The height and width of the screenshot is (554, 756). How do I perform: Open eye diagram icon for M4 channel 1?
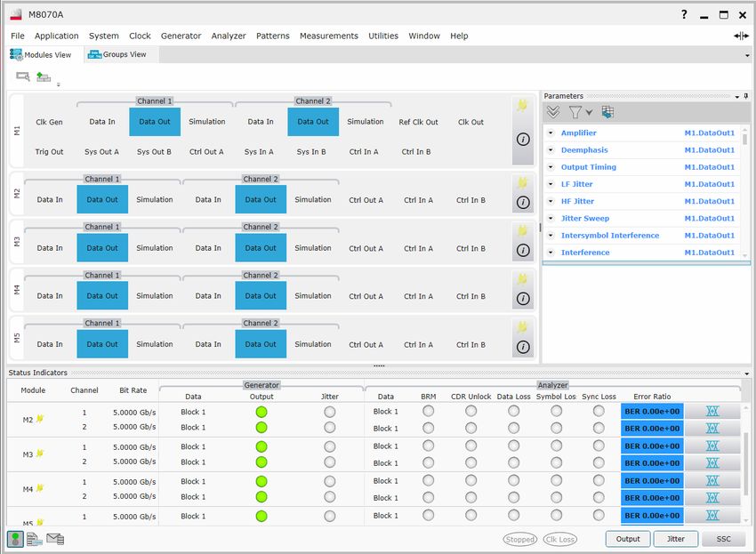pyautogui.click(x=712, y=481)
